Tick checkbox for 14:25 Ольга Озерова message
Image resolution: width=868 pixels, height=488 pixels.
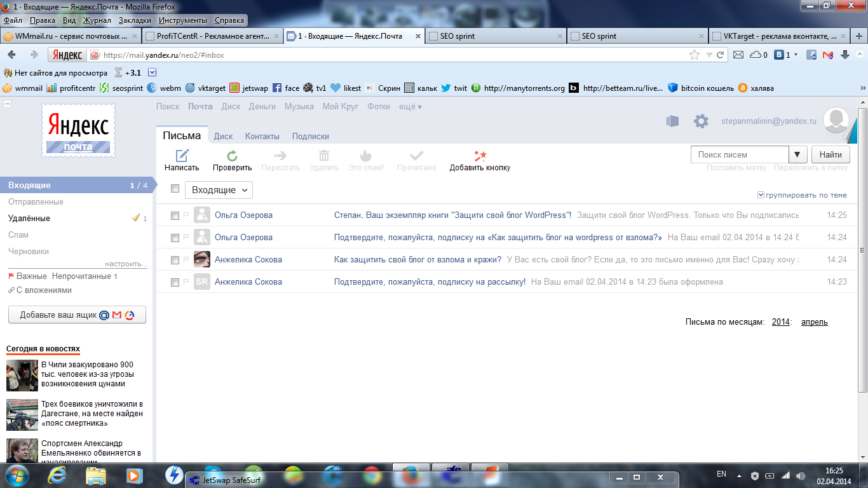click(x=175, y=216)
